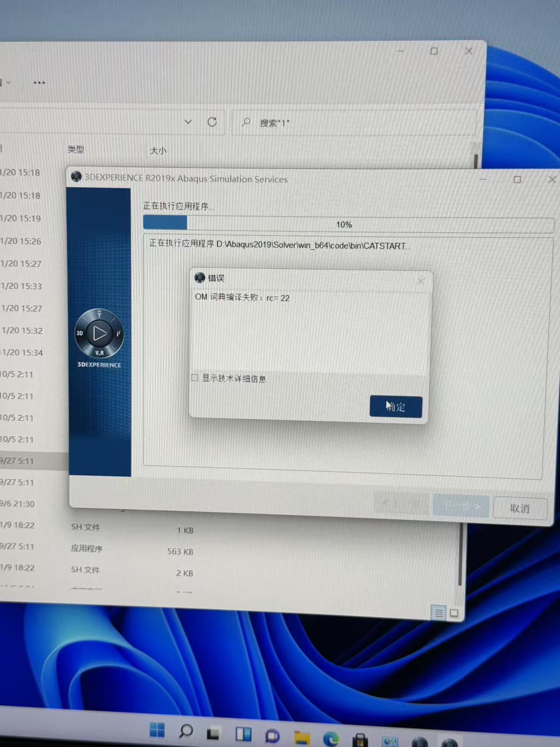Image resolution: width=560 pixels, height=747 pixels.
Task: Sort by the 类型 column header
Action: coord(76,149)
